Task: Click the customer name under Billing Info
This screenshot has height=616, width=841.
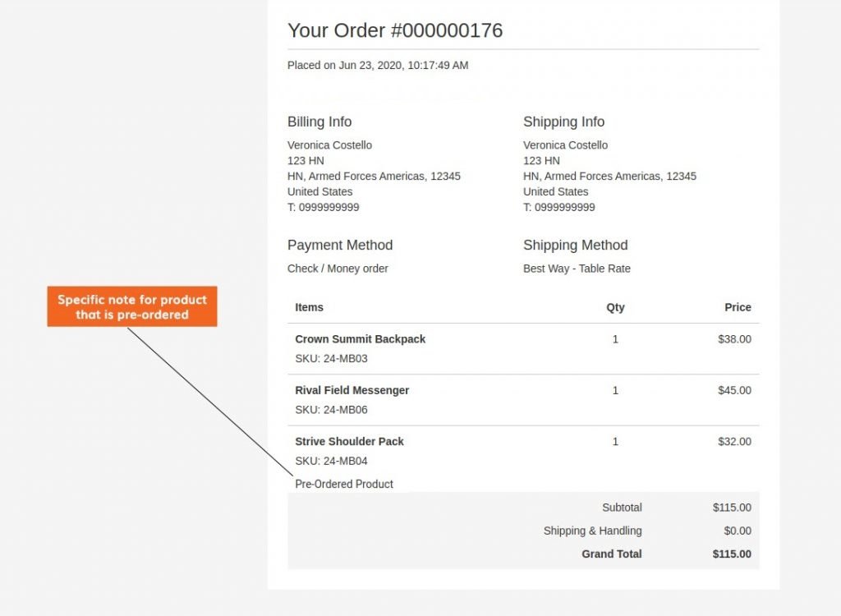Action: click(329, 145)
